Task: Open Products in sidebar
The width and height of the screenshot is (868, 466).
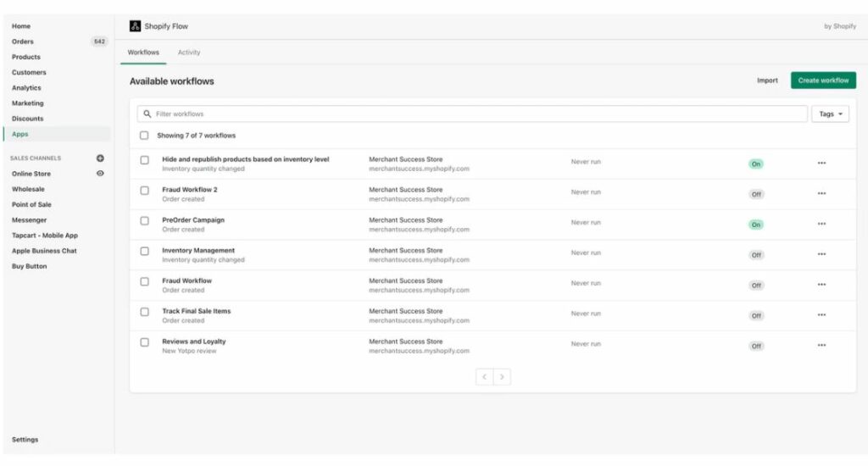Action: point(26,57)
